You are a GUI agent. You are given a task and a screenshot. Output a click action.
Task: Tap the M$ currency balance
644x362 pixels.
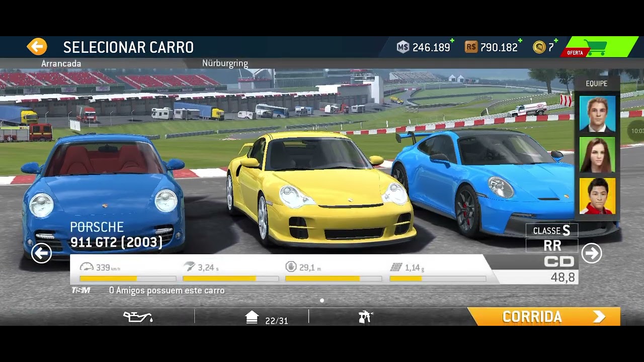[x=425, y=47]
